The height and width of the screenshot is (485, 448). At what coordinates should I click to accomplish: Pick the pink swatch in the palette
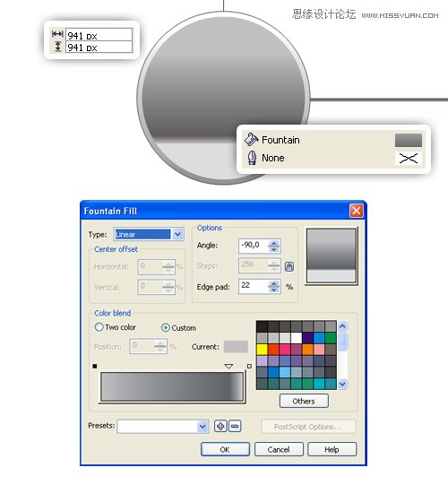pos(285,350)
